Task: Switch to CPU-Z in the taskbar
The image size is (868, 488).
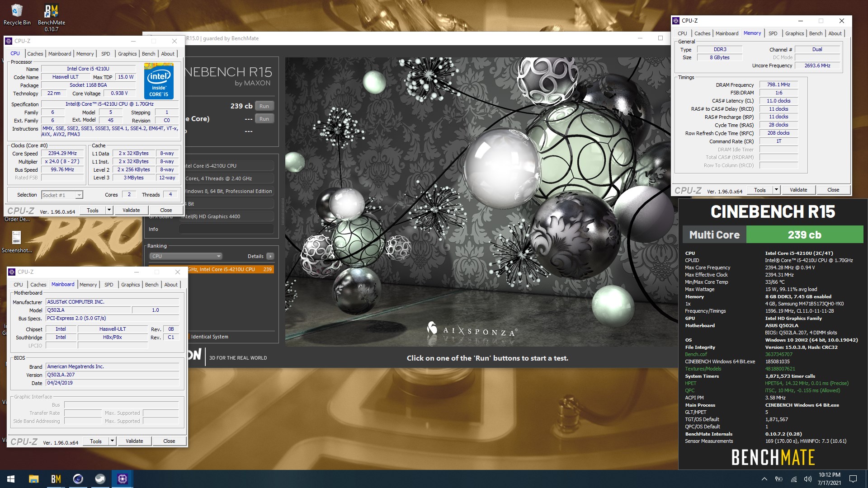Action: point(122,479)
